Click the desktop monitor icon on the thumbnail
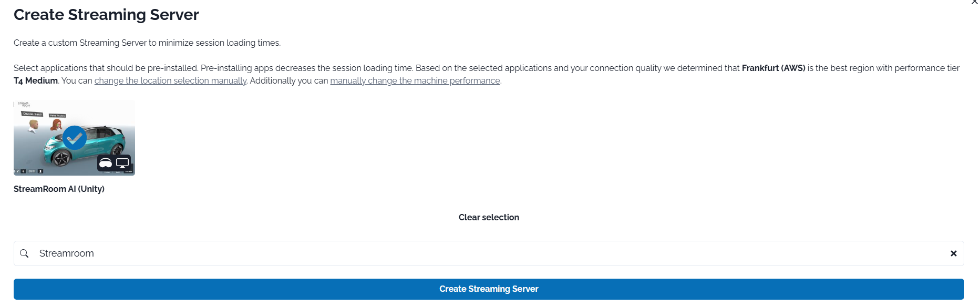This screenshot has width=980, height=306. point(122,163)
